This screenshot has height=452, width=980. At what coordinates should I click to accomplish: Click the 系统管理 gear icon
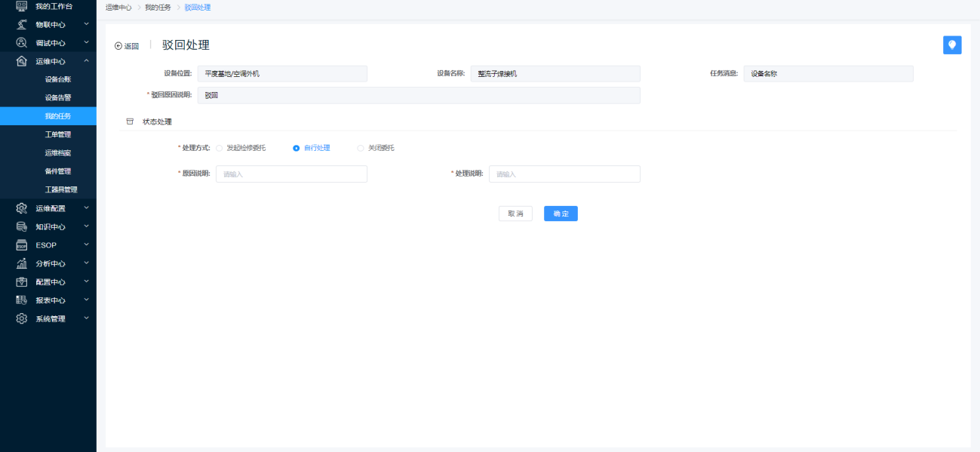(22, 318)
